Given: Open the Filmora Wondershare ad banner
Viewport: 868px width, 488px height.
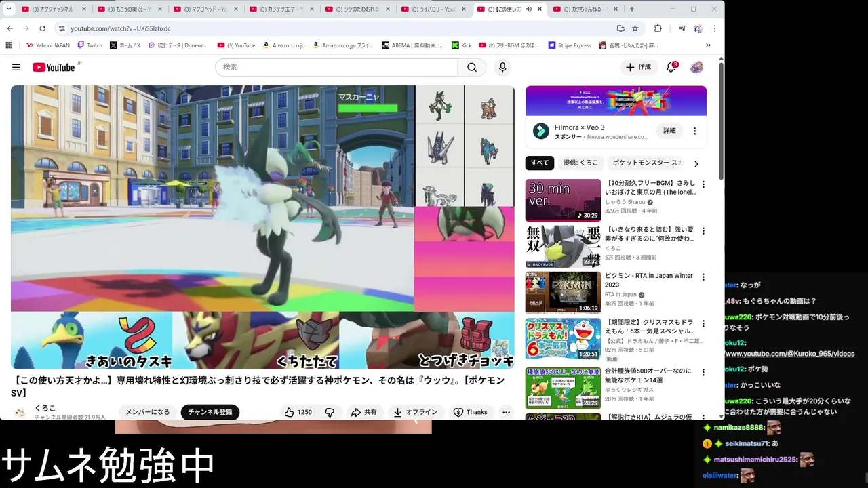Looking at the screenshot, I should [x=616, y=101].
